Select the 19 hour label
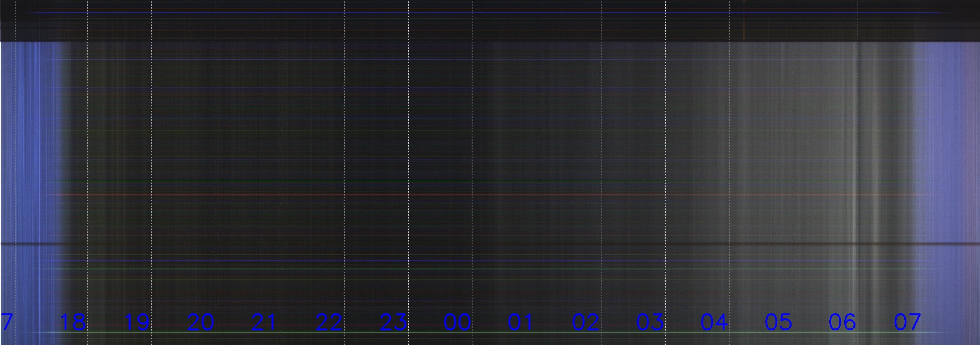Screen dimensions: 980x345 tap(137, 322)
